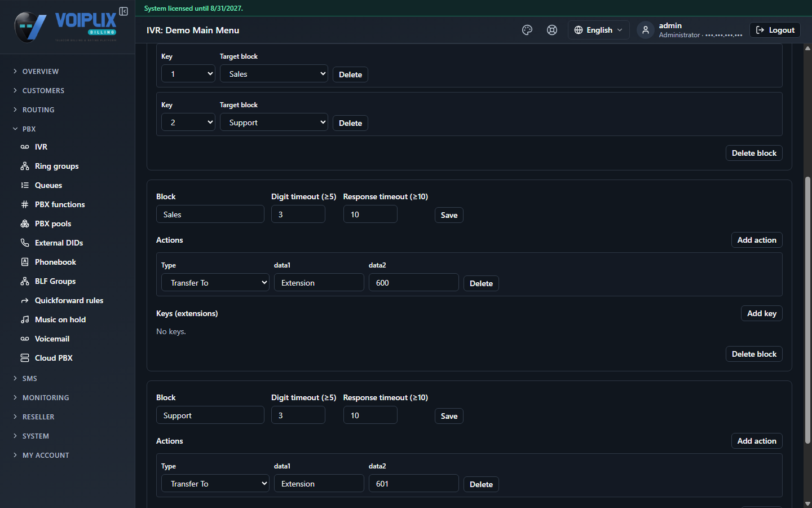Open Type dropdown in Support block
Image resolution: width=812 pixels, height=508 pixels.
point(215,484)
